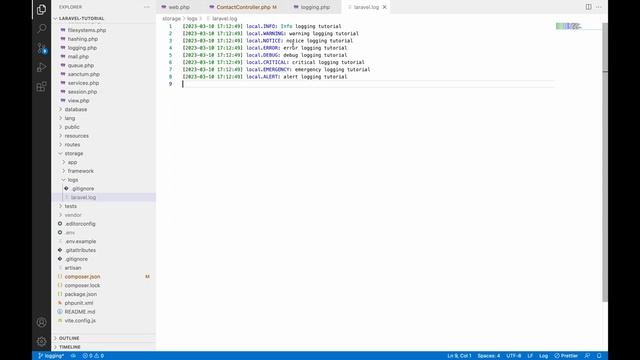Open mail.php in explorer

tap(78, 57)
